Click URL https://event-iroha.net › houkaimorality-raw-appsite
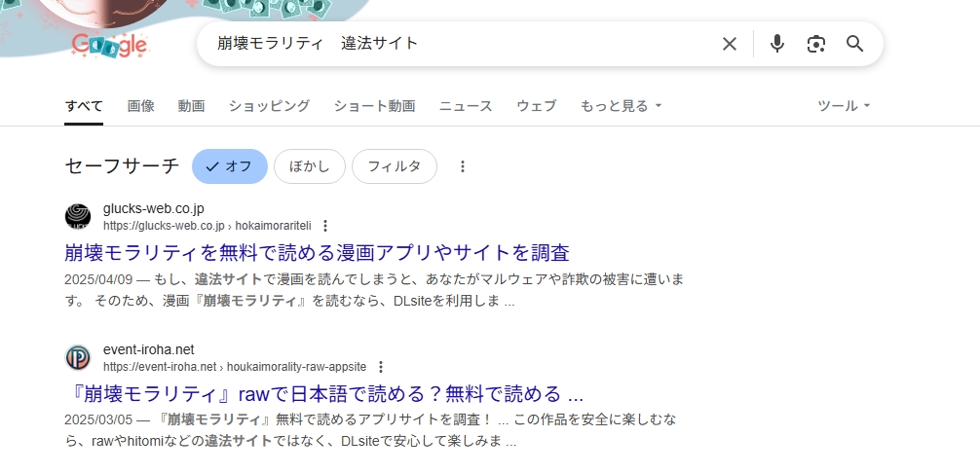980x473 pixels. [235, 367]
